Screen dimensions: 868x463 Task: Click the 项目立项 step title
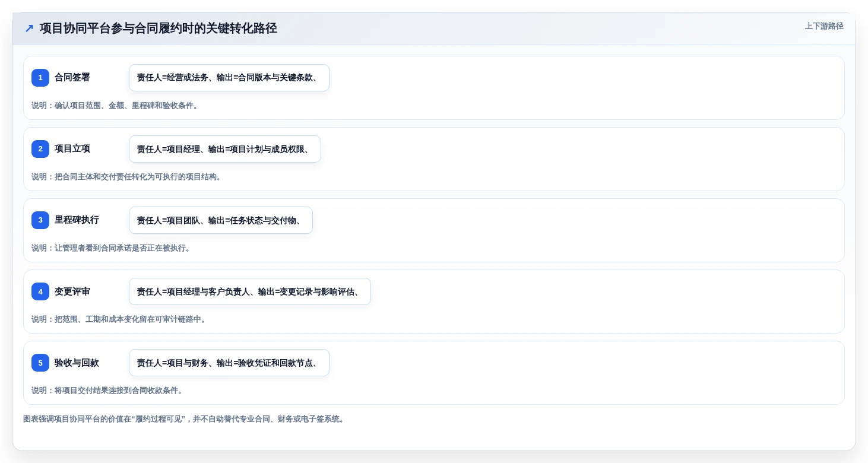tap(72, 149)
